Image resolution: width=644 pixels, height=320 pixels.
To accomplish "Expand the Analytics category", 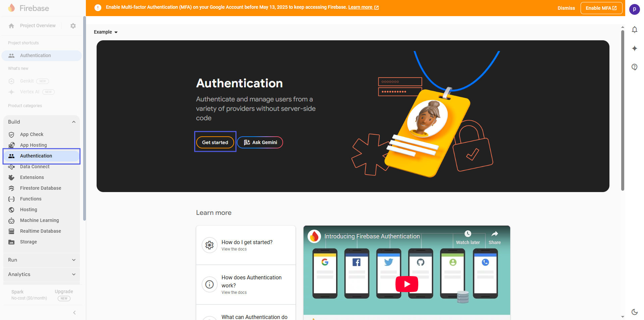I will (74, 274).
